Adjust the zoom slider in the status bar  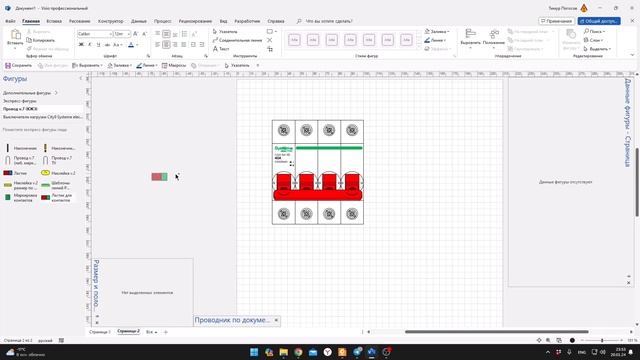click(x=602, y=340)
